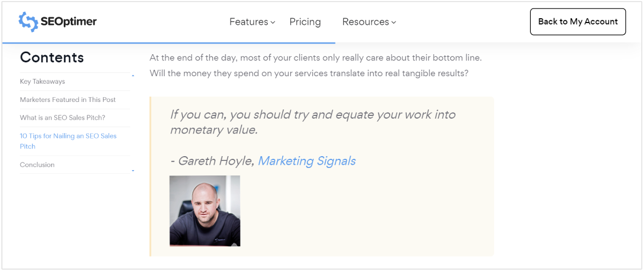The image size is (644, 271).
Task: Navigate to Marketers Featured in This Post
Action: 68,100
